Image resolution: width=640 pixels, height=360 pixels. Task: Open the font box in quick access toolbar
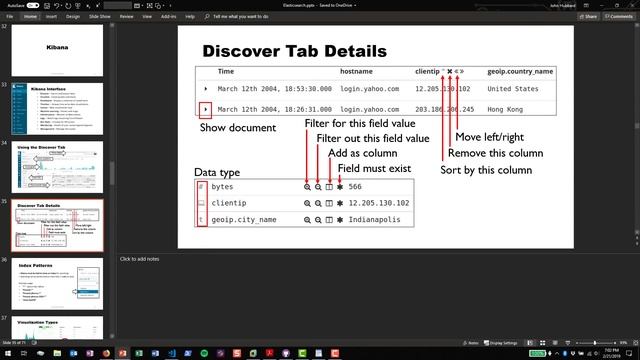[x=118, y=6]
